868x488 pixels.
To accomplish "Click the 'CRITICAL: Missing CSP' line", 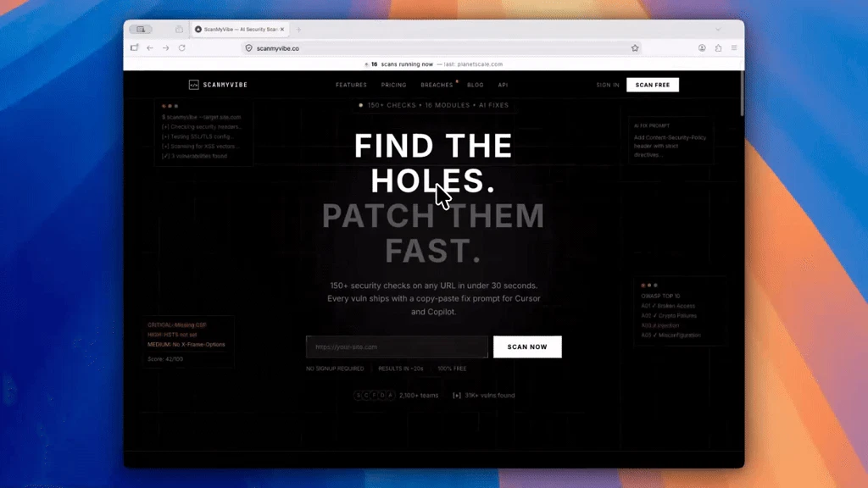I will (x=176, y=325).
